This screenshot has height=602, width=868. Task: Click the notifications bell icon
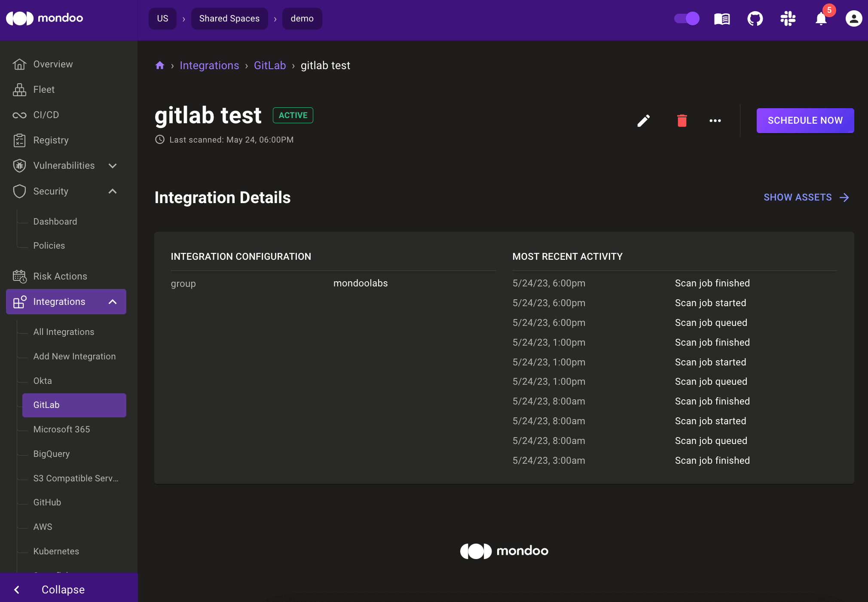[822, 18]
